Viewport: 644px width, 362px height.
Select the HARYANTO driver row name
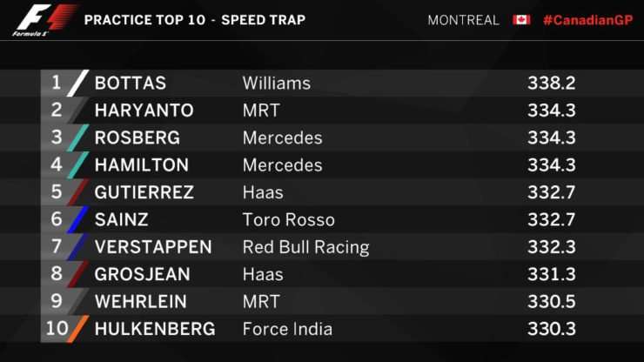144,111
